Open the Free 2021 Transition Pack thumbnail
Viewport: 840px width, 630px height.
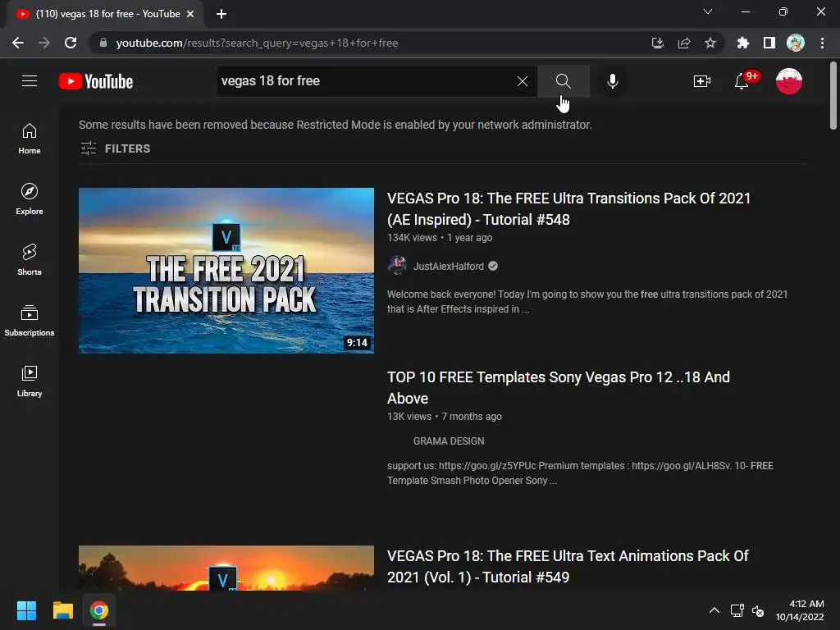coord(226,271)
